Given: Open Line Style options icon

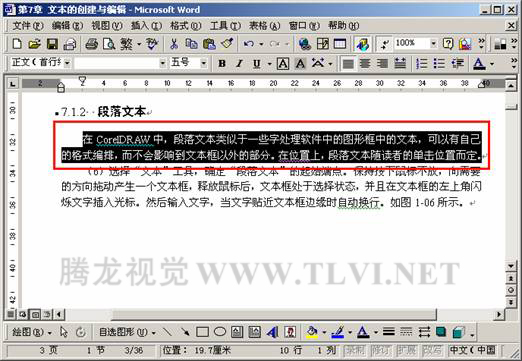Looking at the screenshot, I should click(389, 332).
